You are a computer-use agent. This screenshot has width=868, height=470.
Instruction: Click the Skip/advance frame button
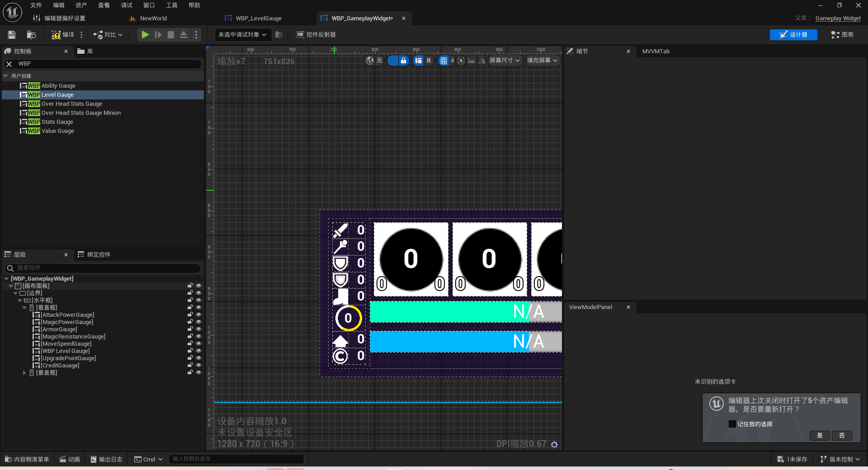(x=158, y=35)
